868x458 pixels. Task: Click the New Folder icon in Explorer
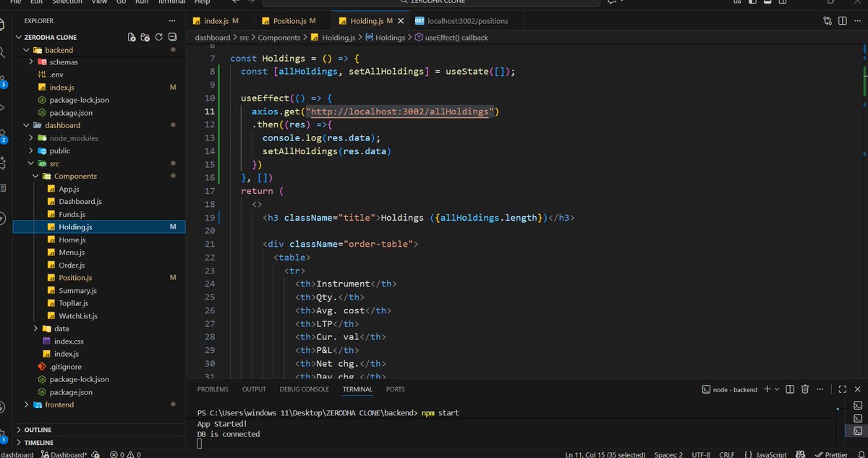(x=145, y=37)
